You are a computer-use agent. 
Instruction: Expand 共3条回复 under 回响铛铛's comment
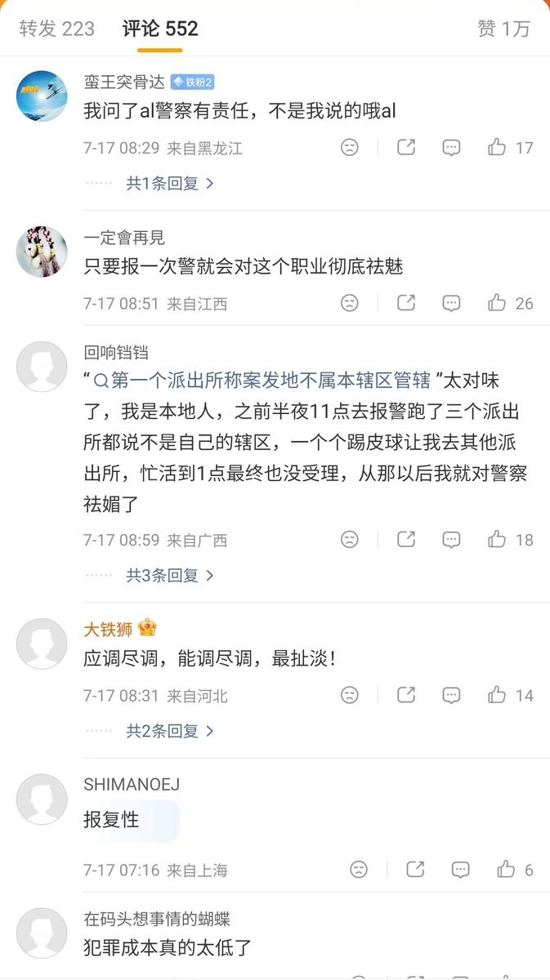pyautogui.click(x=170, y=576)
